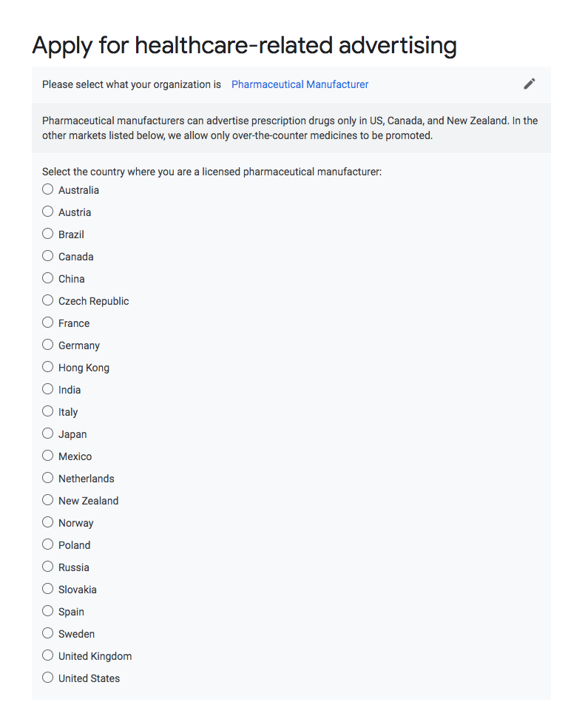Pick the Czech Republic radio button

click(x=48, y=300)
